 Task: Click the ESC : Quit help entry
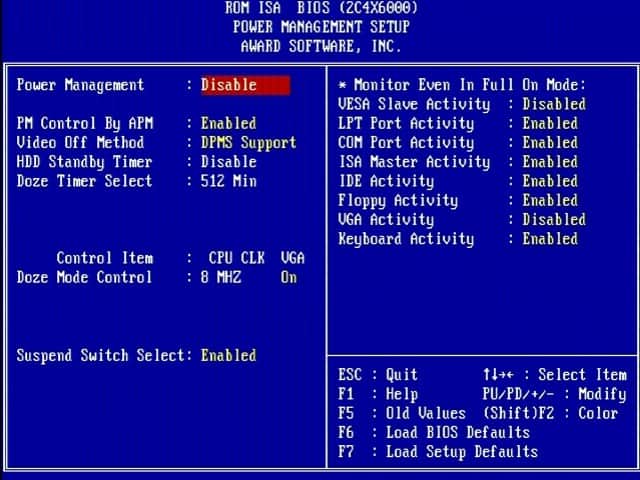click(x=378, y=375)
